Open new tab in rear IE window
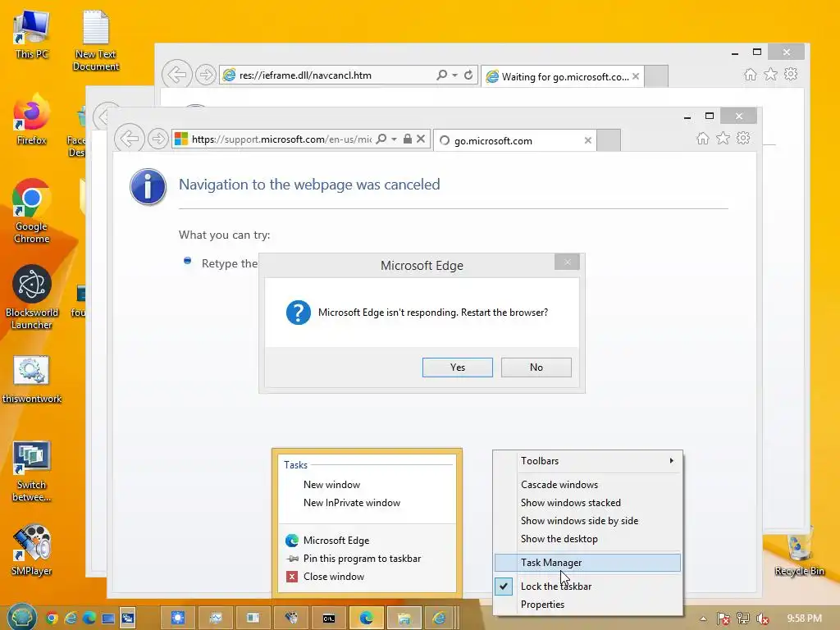 pos(656,76)
